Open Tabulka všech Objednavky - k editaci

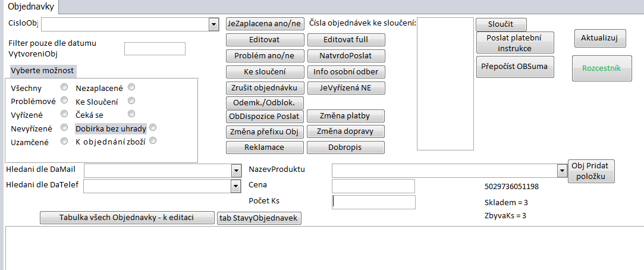126,218
